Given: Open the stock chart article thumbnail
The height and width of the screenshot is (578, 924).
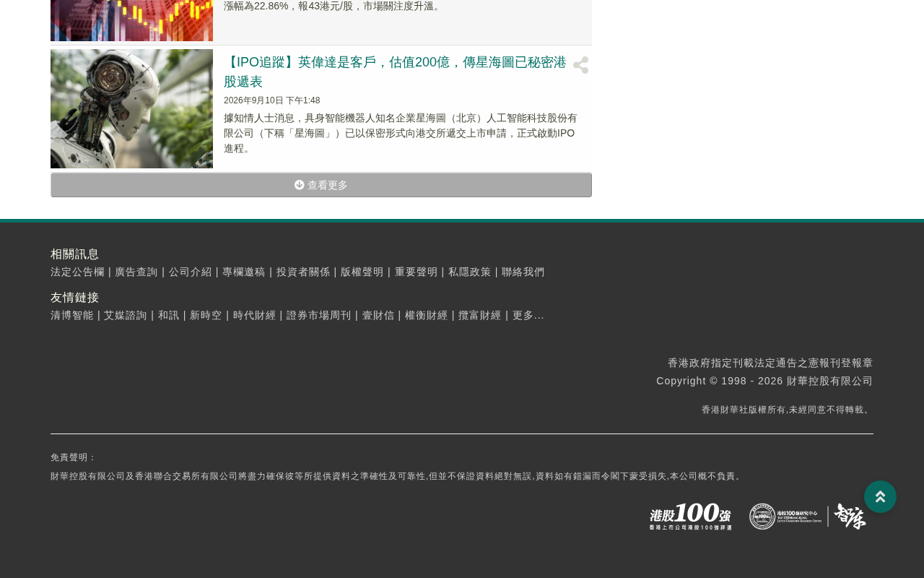Looking at the screenshot, I should coord(131,20).
